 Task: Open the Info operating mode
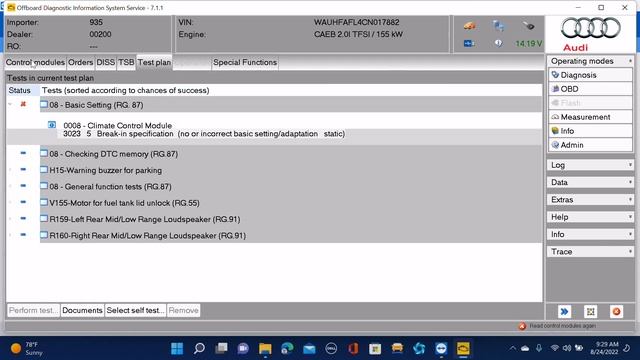click(590, 131)
